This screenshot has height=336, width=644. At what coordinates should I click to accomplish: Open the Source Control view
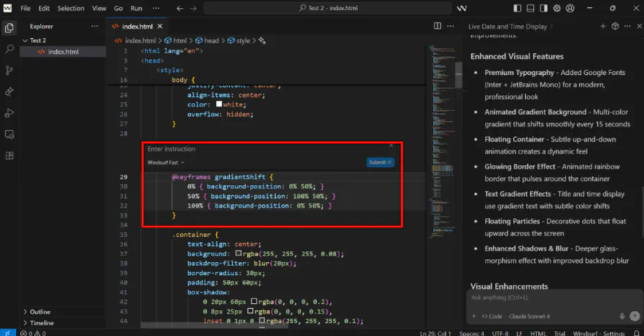[9, 71]
